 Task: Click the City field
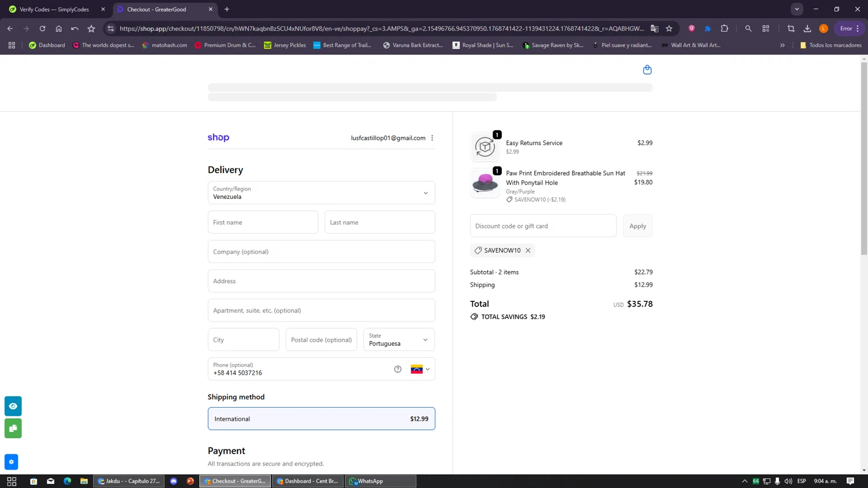pyautogui.click(x=243, y=340)
